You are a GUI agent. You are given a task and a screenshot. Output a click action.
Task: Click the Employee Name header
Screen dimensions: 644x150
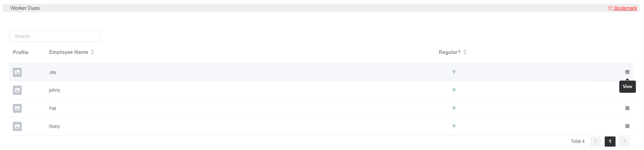pos(68,52)
